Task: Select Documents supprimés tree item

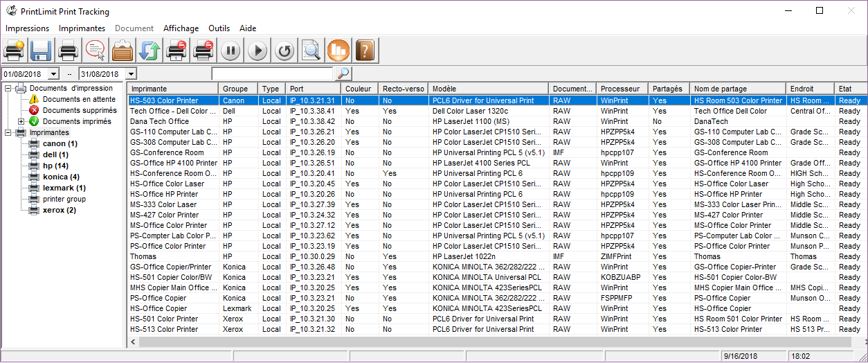Action: (x=80, y=110)
